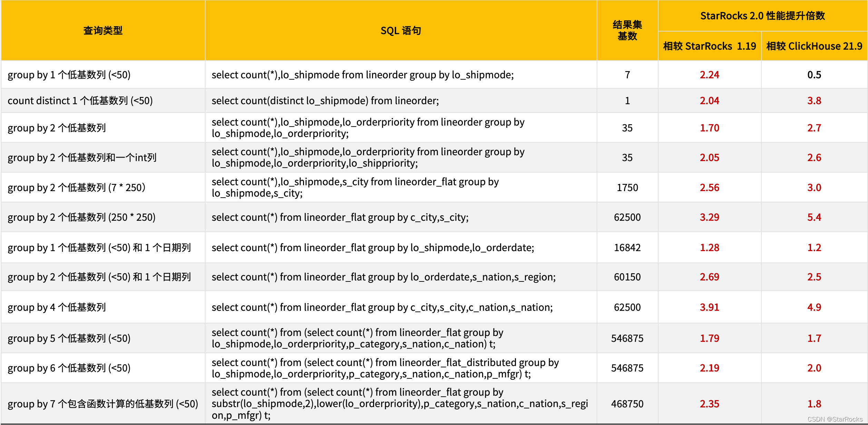
Task: Click the 相较 StarRocks 1.19 subheader
Action: point(709,46)
